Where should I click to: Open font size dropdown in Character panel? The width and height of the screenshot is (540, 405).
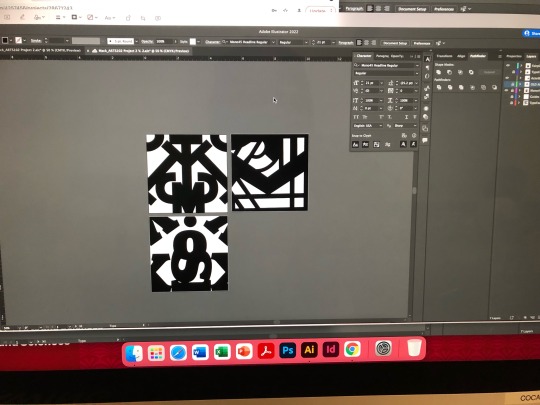click(x=381, y=83)
